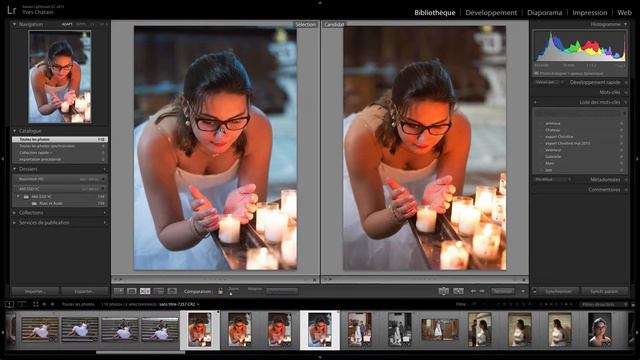The width and height of the screenshot is (640, 360).
Task: Click the Importer button
Action: click(35, 291)
